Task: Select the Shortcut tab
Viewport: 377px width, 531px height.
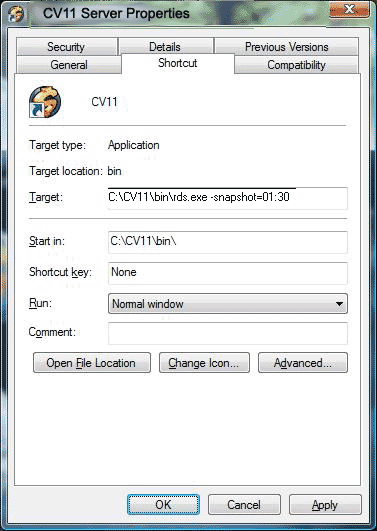Action: [178, 63]
